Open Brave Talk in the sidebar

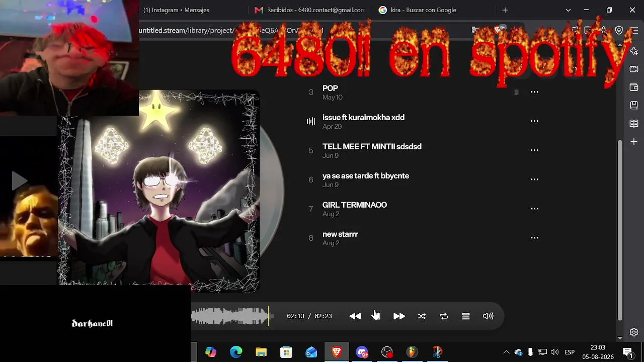point(634,69)
